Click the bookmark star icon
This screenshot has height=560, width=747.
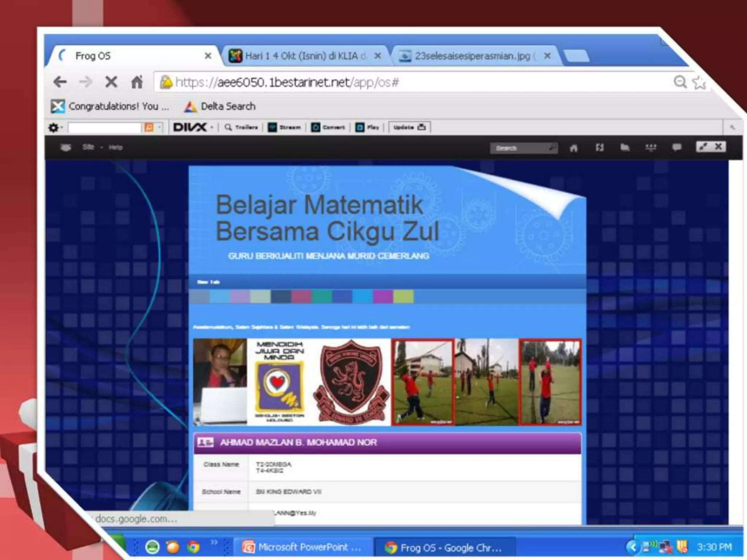[x=699, y=83]
